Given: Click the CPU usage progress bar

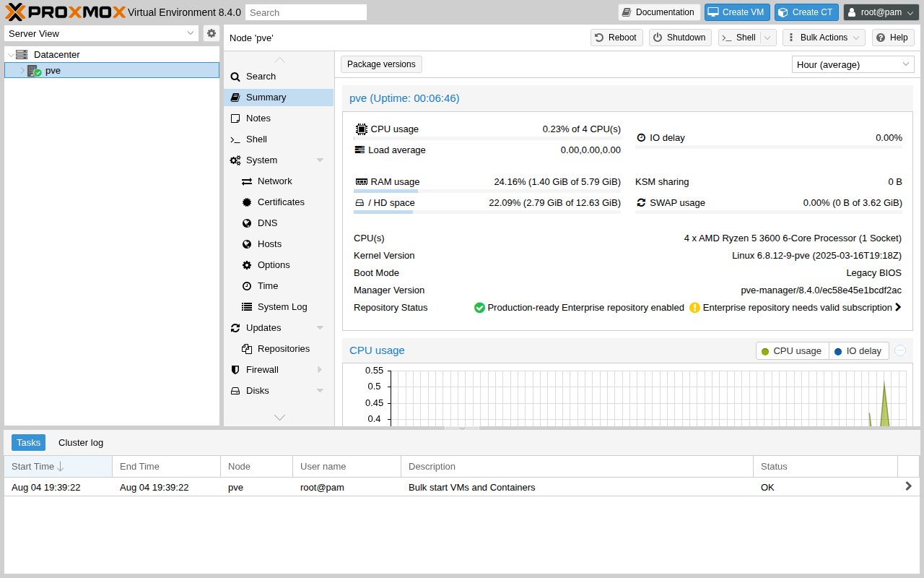Looking at the screenshot, I should click(x=487, y=139).
